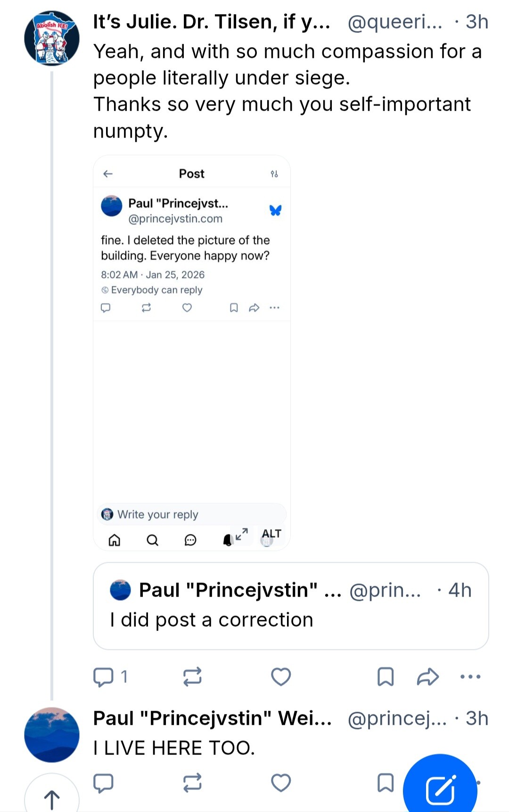Open more options for Julie's post
The width and height of the screenshot is (509, 812).
click(470, 677)
